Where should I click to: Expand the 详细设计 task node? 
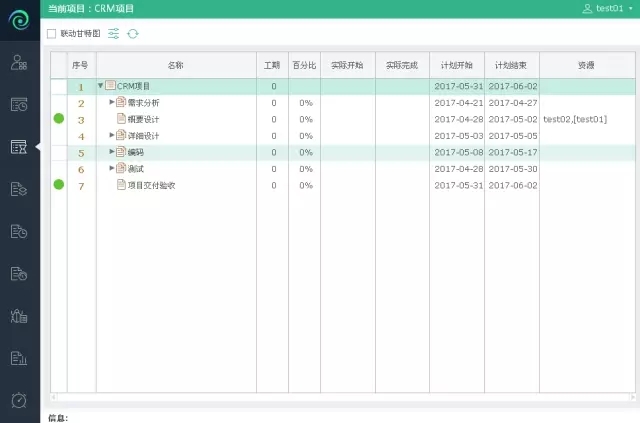point(112,135)
